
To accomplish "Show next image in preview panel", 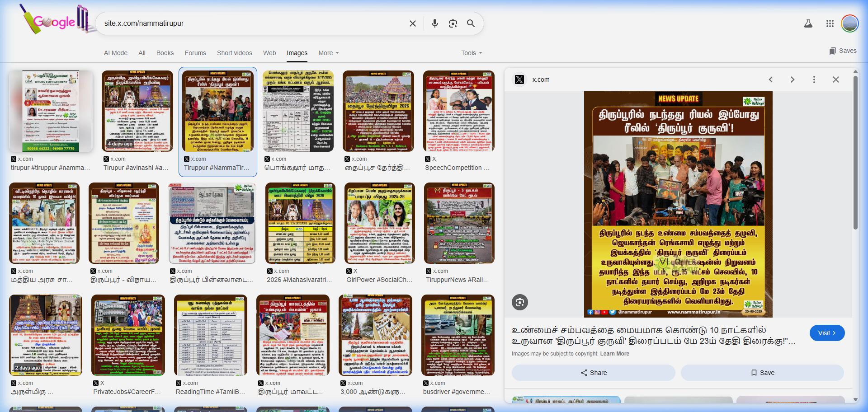I will click(792, 80).
